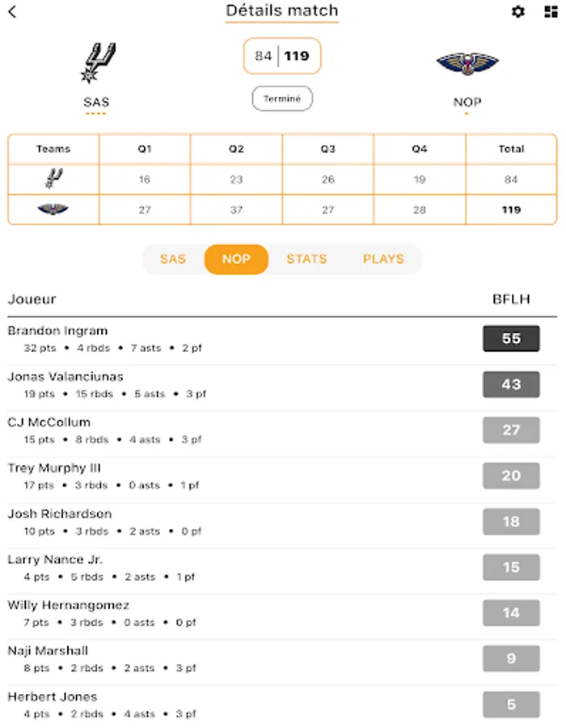Viewport: 566px width, 728px height.
Task: Go back using the left arrow icon
Action: click(12, 12)
